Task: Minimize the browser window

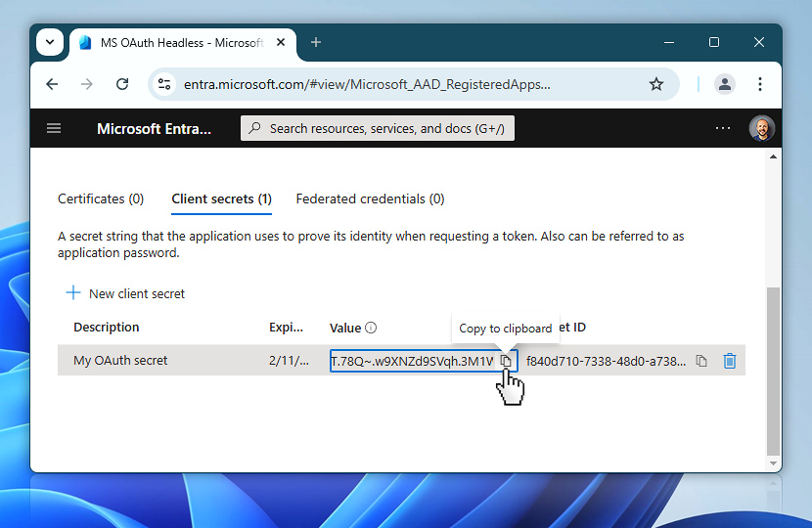Action: pos(669,42)
